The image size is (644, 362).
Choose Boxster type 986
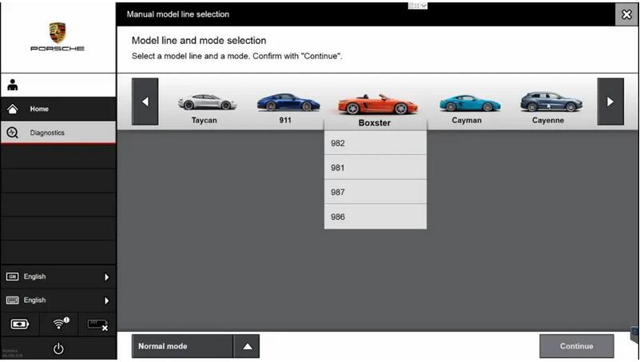376,217
